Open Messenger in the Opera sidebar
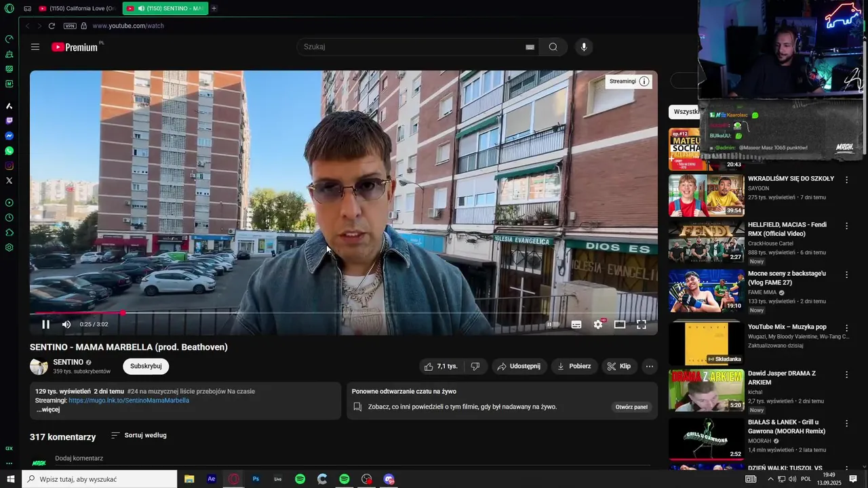 pos(9,136)
